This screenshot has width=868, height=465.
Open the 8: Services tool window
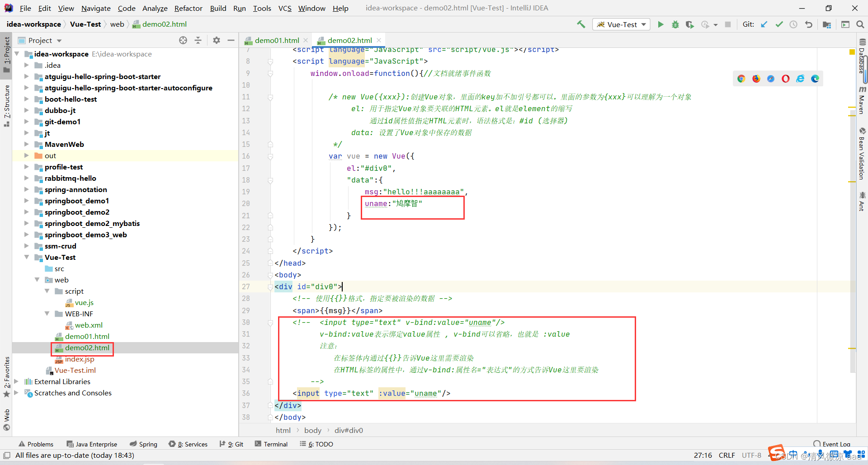tap(188, 444)
